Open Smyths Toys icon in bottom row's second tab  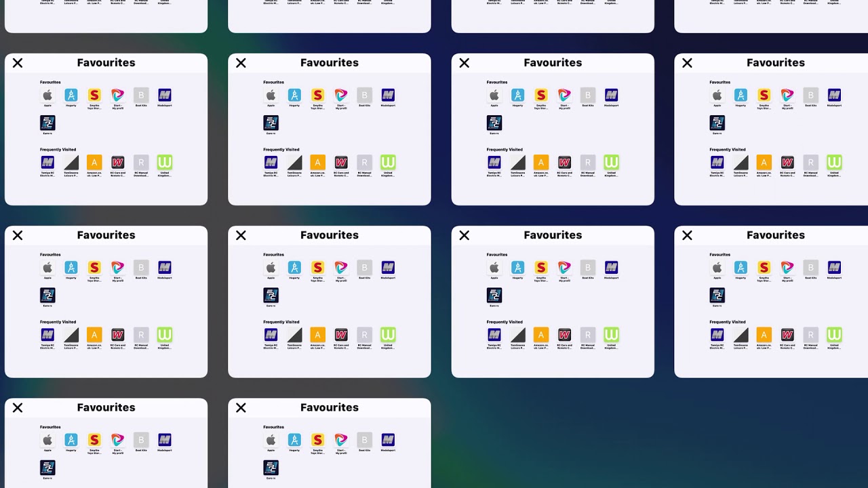tap(317, 440)
